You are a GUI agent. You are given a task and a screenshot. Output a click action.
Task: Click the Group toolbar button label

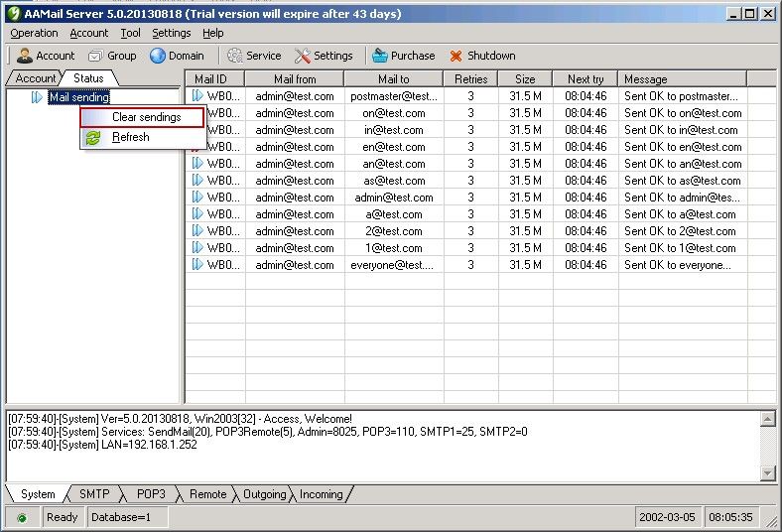point(122,56)
